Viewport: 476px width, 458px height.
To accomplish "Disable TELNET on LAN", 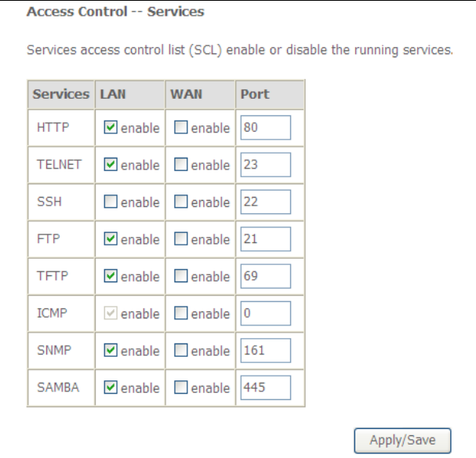I will 111,165.
